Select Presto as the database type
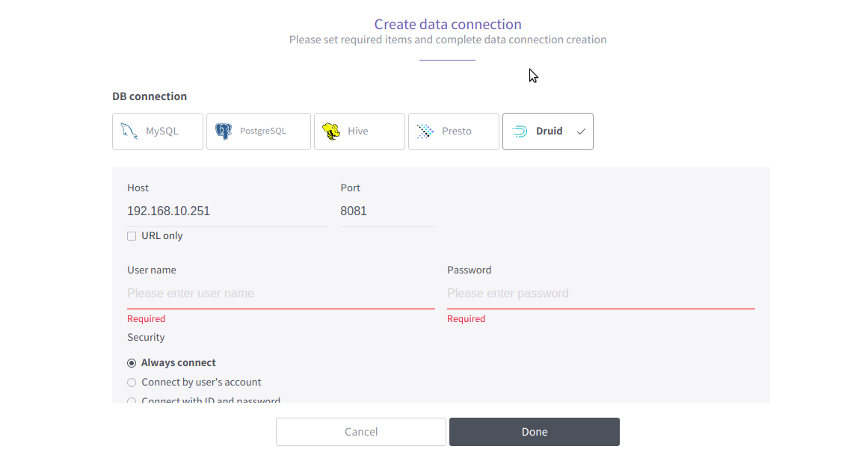 [453, 131]
